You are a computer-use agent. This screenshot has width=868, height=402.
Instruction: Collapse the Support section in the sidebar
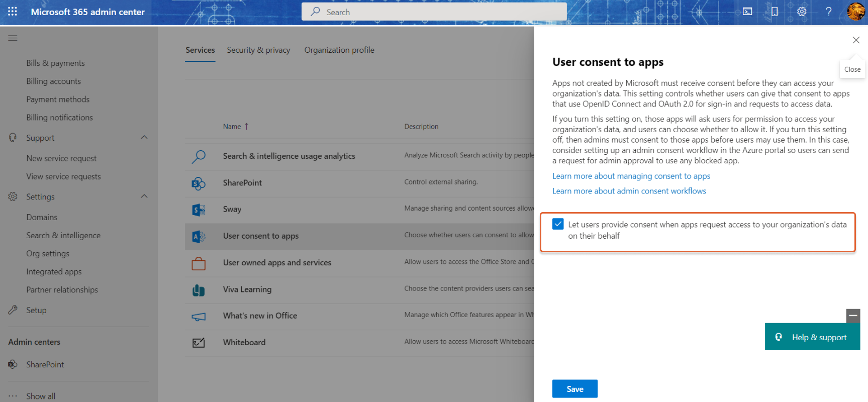144,138
